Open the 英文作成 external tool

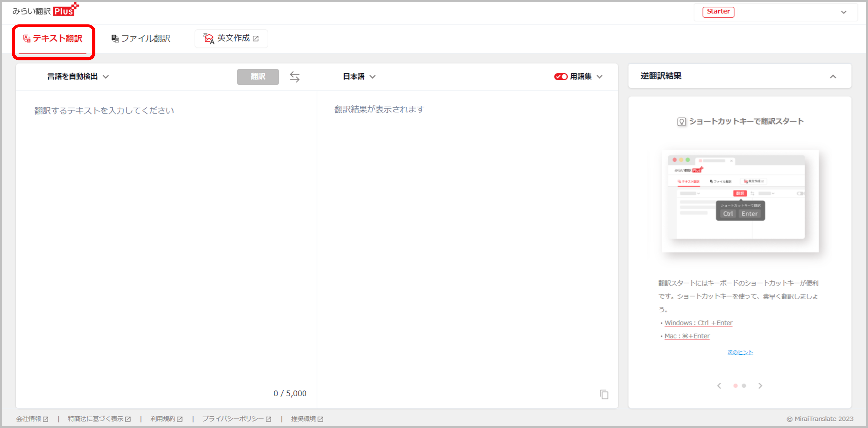point(231,39)
